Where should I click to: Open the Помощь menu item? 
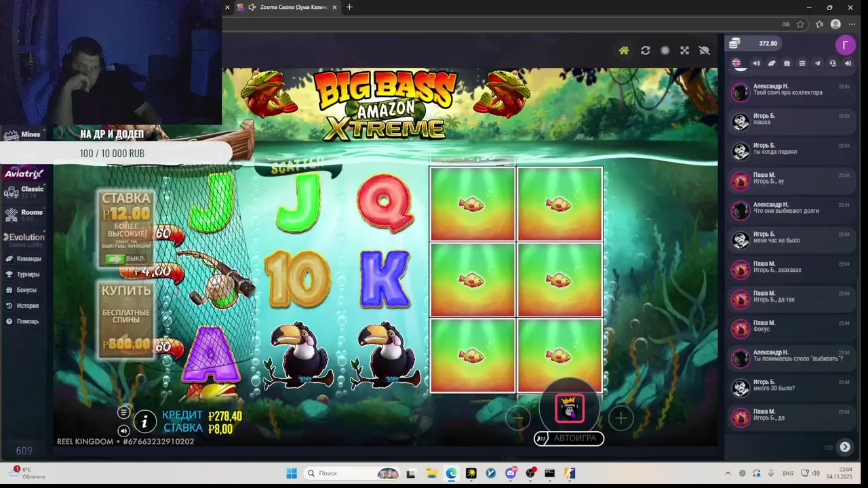tap(22, 321)
